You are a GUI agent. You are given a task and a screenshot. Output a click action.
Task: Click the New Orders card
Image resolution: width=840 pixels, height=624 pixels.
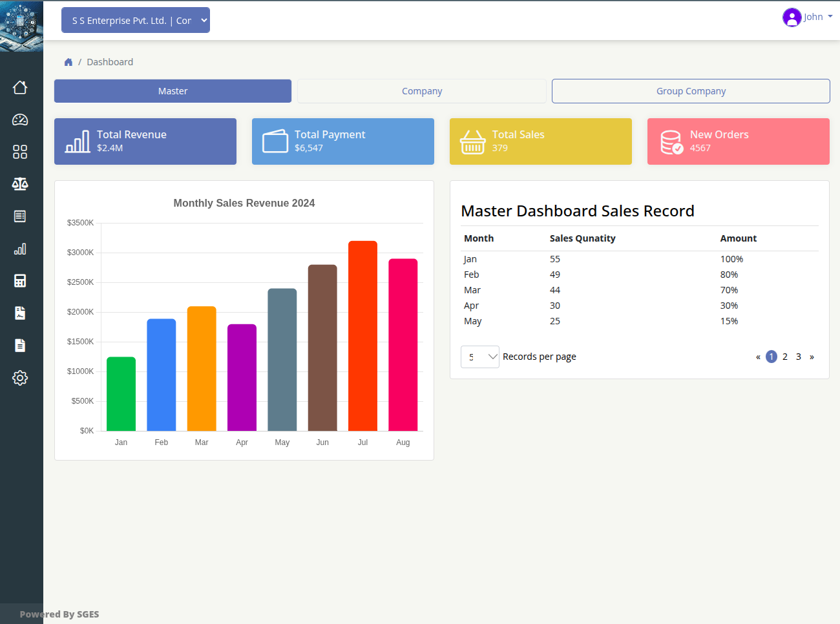[738, 141]
